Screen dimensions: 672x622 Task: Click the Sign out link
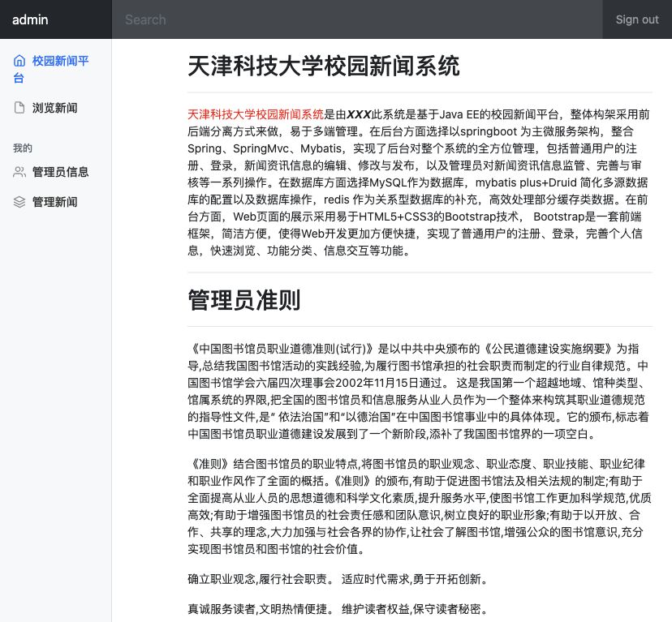tap(637, 19)
